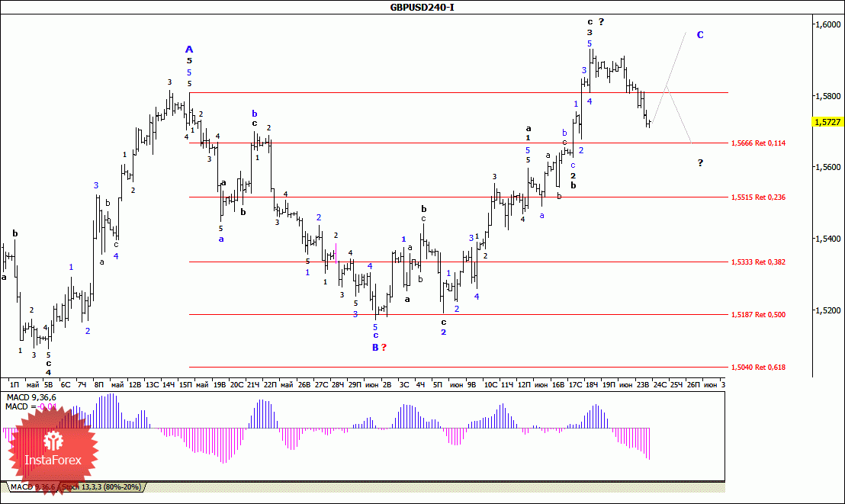This screenshot has width=845, height=504.
Task: Click the 19В date label on time axis
Action: click(x=220, y=385)
